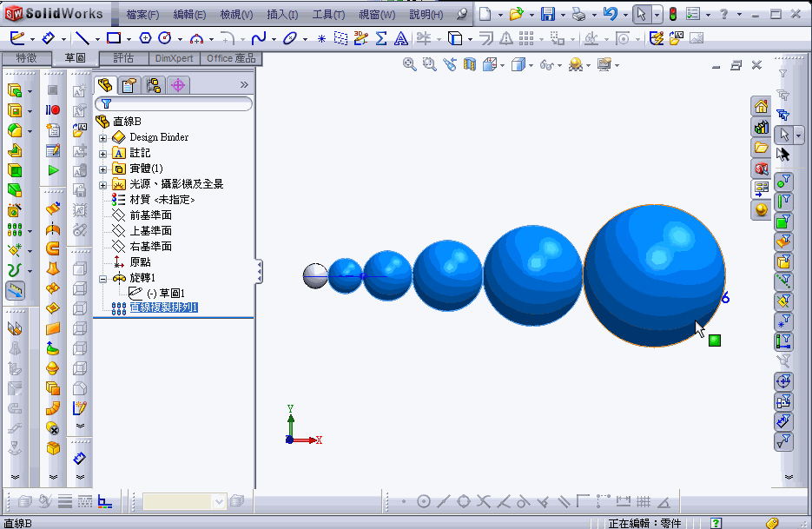Toggle the Filter Edges selection filter
Image resolution: width=812 pixels, height=529 pixels.
coord(783,202)
